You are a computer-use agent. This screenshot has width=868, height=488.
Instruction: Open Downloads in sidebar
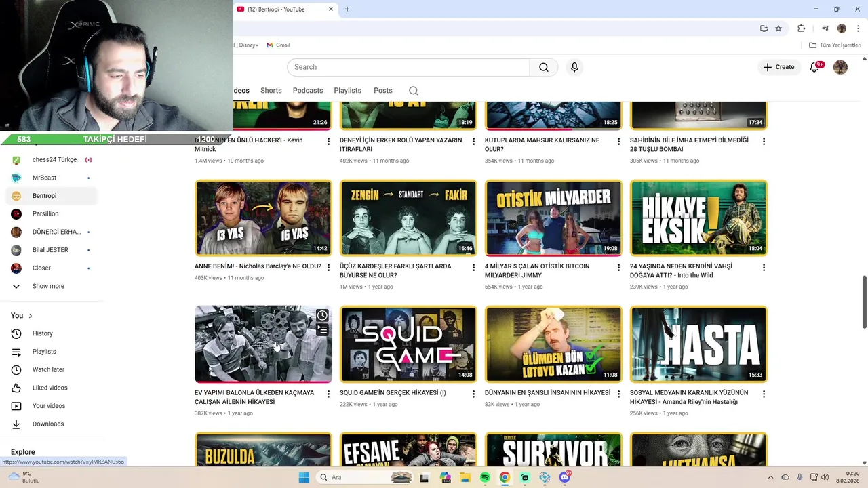(x=51, y=424)
